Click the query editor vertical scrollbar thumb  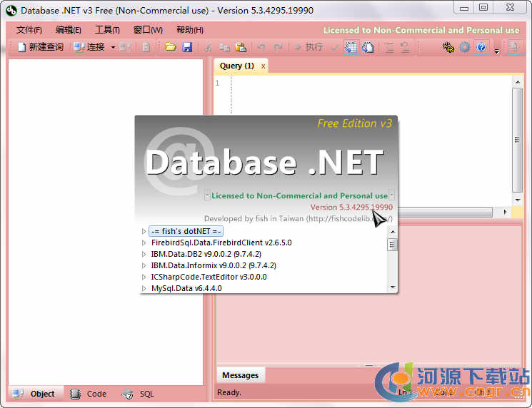coord(518,140)
